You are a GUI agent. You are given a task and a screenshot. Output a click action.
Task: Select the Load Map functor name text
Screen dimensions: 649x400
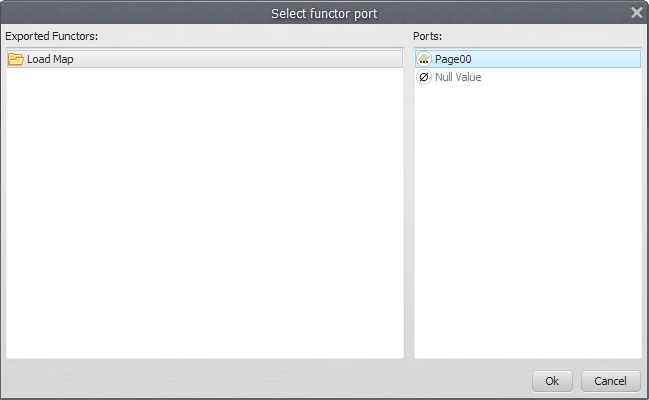(x=50, y=59)
